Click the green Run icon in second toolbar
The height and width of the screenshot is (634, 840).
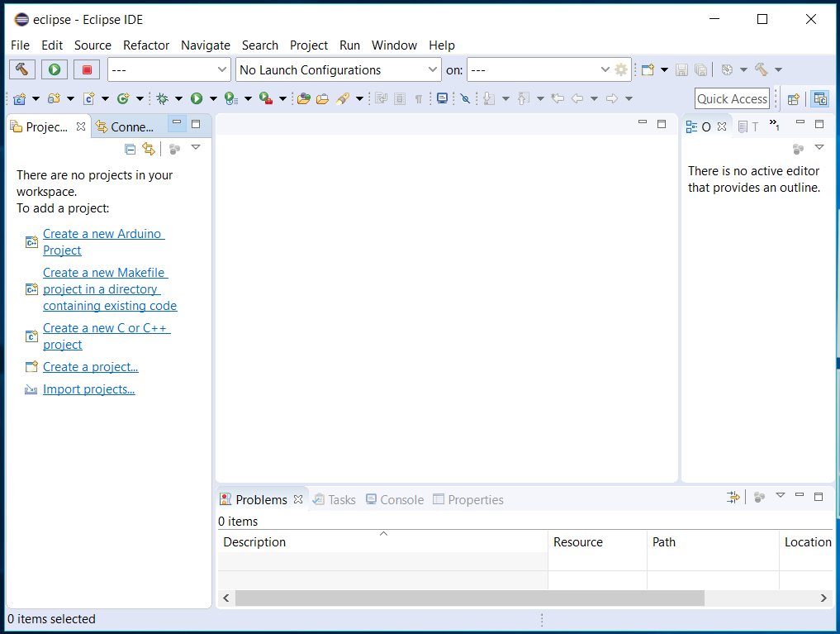click(x=197, y=98)
